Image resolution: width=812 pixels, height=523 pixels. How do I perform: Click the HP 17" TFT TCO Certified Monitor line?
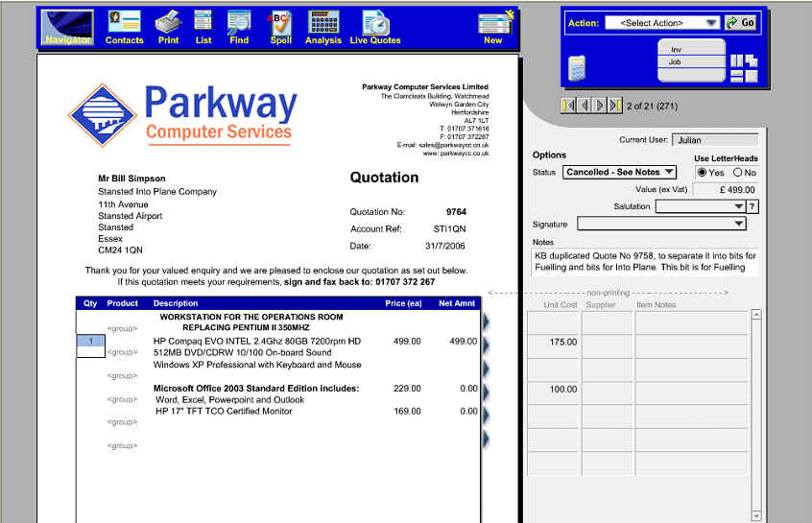click(x=224, y=411)
